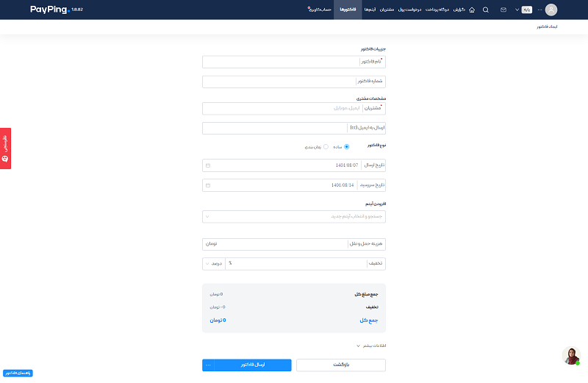Click the جمع مبلغ کل label

point(366,295)
